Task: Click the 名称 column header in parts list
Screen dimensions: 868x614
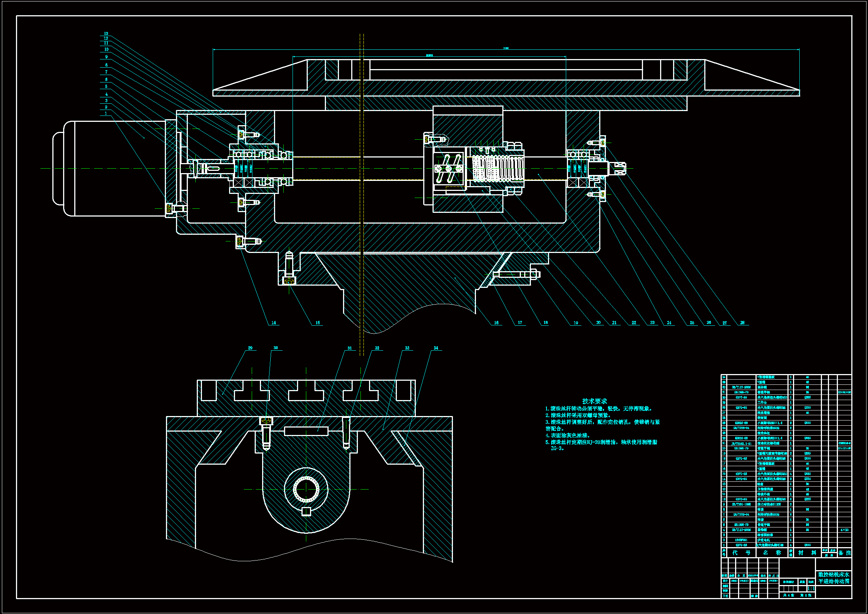Action: coord(771,553)
